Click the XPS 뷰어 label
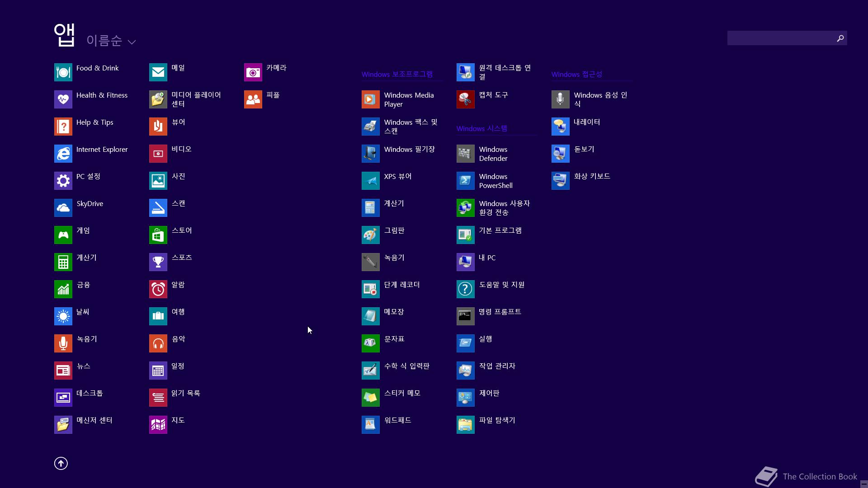Image resolution: width=868 pixels, height=488 pixels. pyautogui.click(x=398, y=176)
